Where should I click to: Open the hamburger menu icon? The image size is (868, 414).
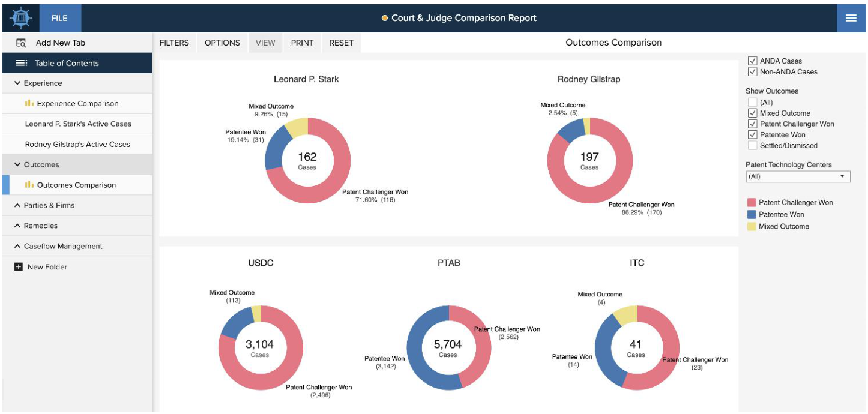[851, 18]
